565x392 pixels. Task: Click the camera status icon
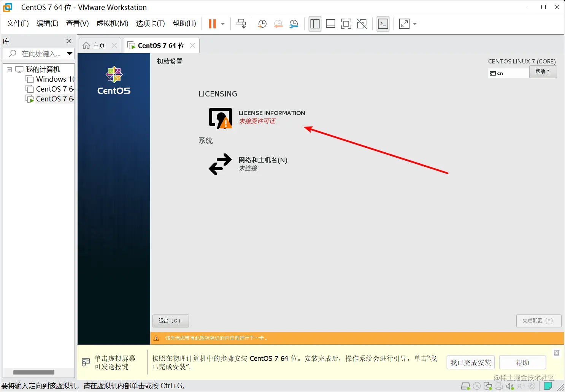click(x=532, y=386)
